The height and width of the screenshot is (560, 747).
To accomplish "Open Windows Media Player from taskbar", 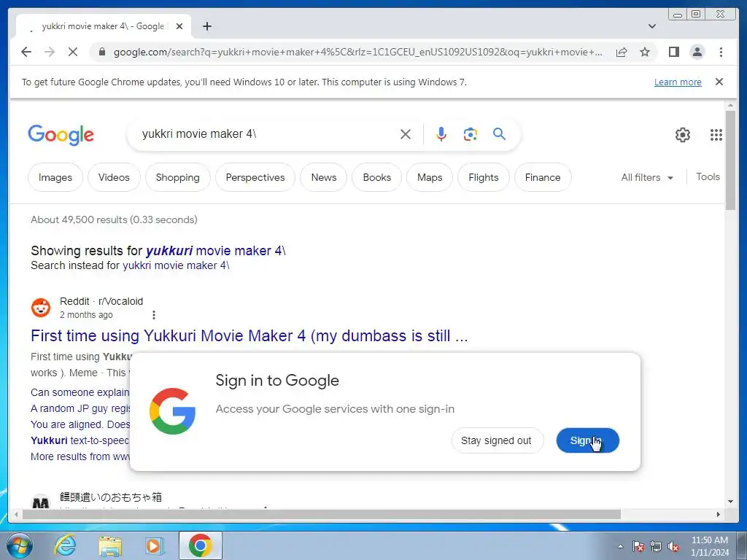I will click(155, 545).
